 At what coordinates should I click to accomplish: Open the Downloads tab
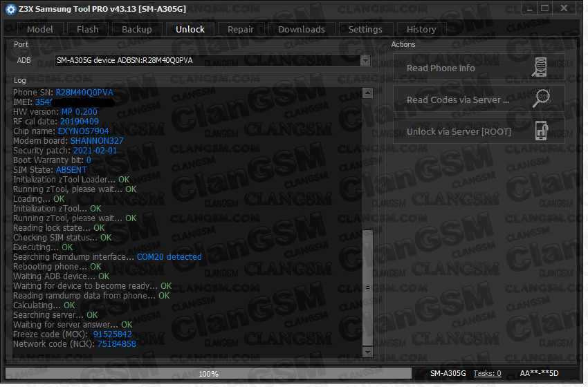pyautogui.click(x=302, y=29)
